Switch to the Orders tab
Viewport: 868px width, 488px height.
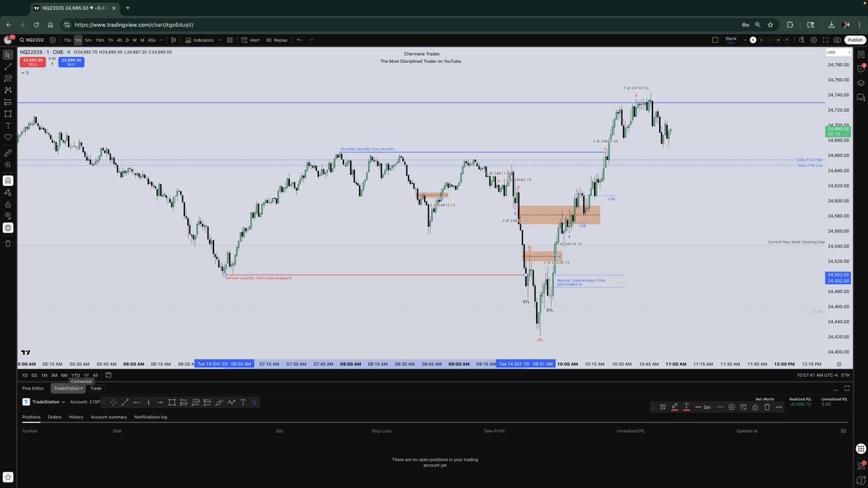tap(54, 417)
